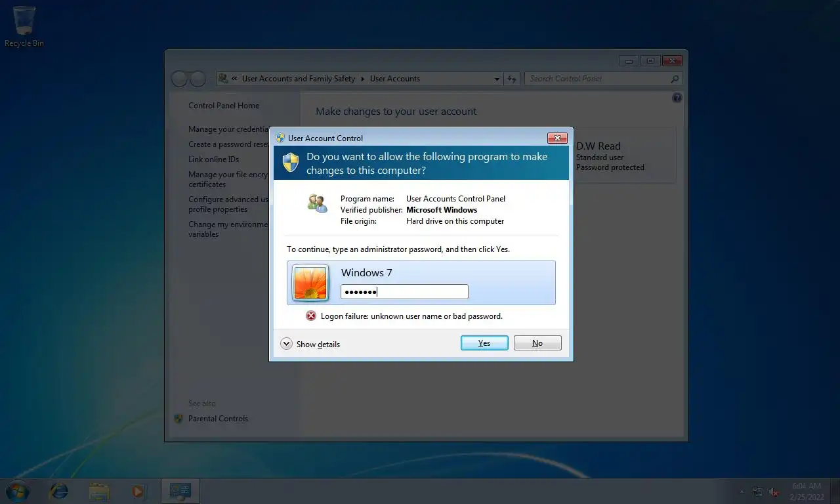Open address bar history dropdown
This screenshot has height=504, width=840.
click(x=497, y=79)
